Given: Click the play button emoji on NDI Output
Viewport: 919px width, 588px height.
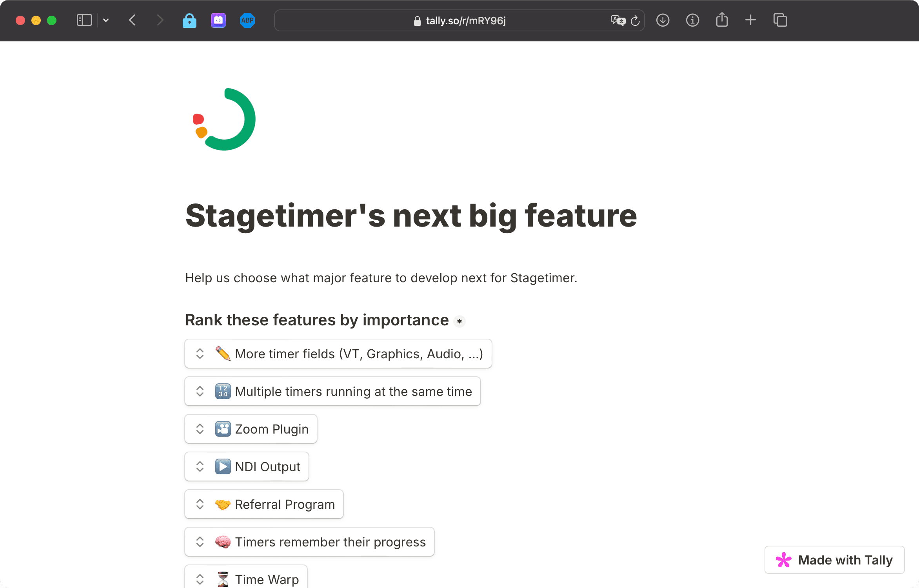Looking at the screenshot, I should (x=223, y=466).
